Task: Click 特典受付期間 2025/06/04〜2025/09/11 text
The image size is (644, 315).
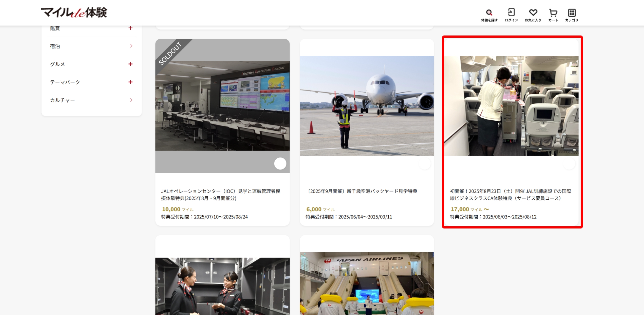Action: click(x=349, y=217)
